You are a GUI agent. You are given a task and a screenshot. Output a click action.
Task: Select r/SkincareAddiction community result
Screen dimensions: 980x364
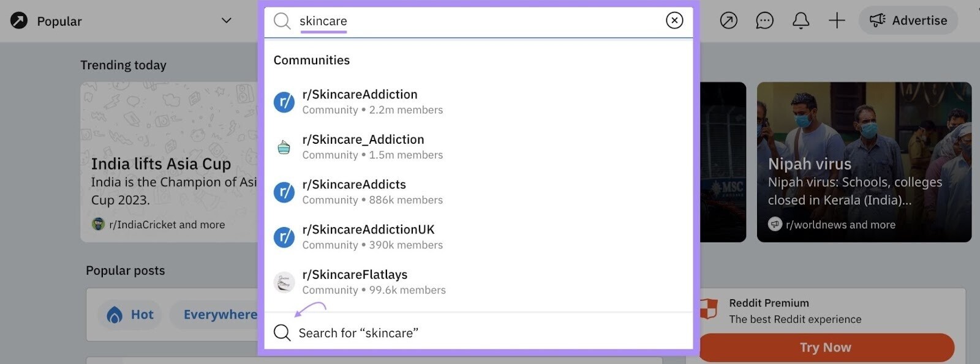(478, 102)
